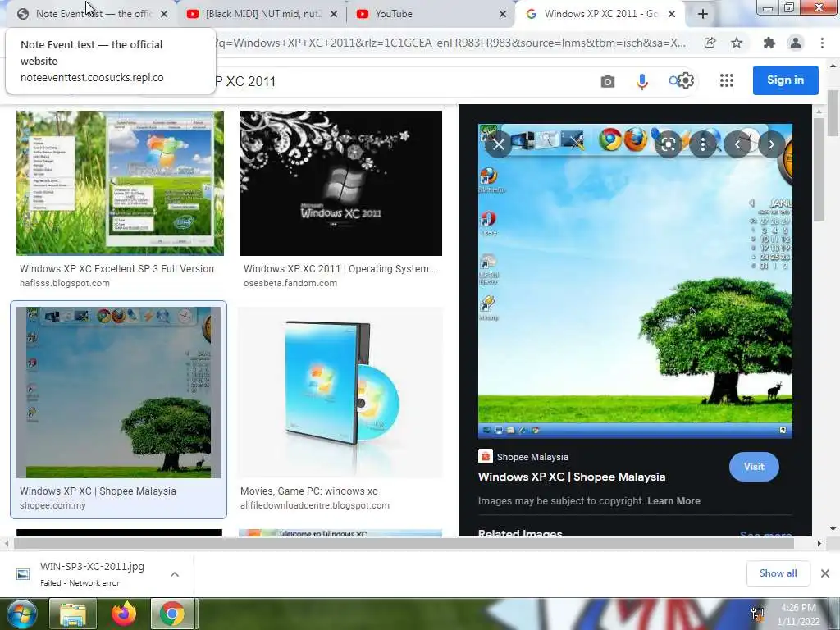The height and width of the screenshot is (630, 840).
Task: Click the large preview image
Action: (x=636, y=281)
